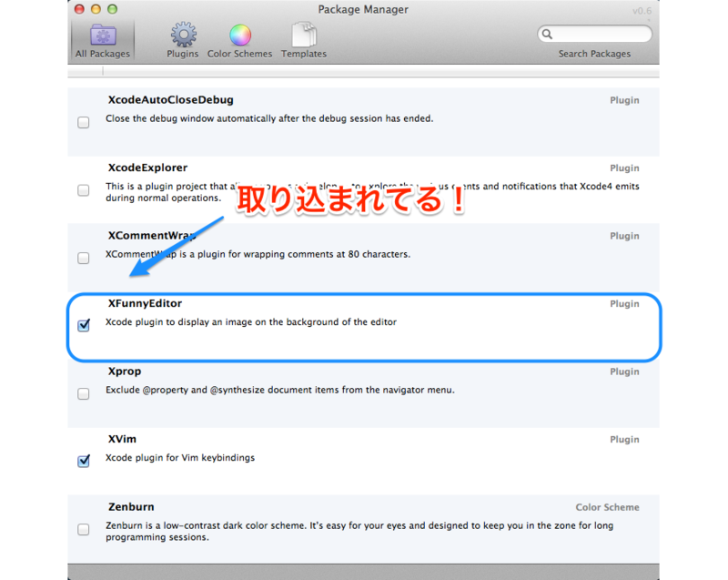This screenshot has height=580, width=728.
Task: Zoom the Package Manager window
Action: (x=112, y=9)
